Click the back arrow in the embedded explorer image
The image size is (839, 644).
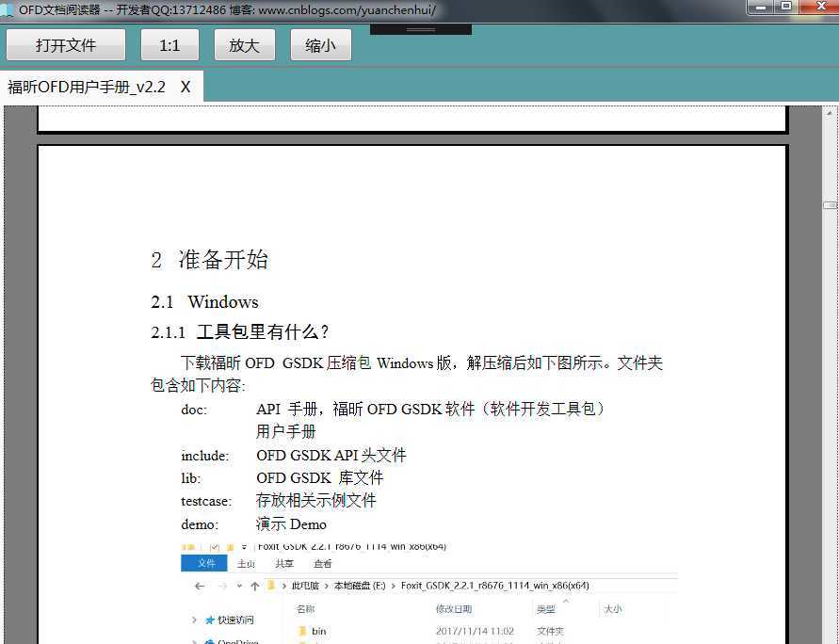(x=200, y=587)
